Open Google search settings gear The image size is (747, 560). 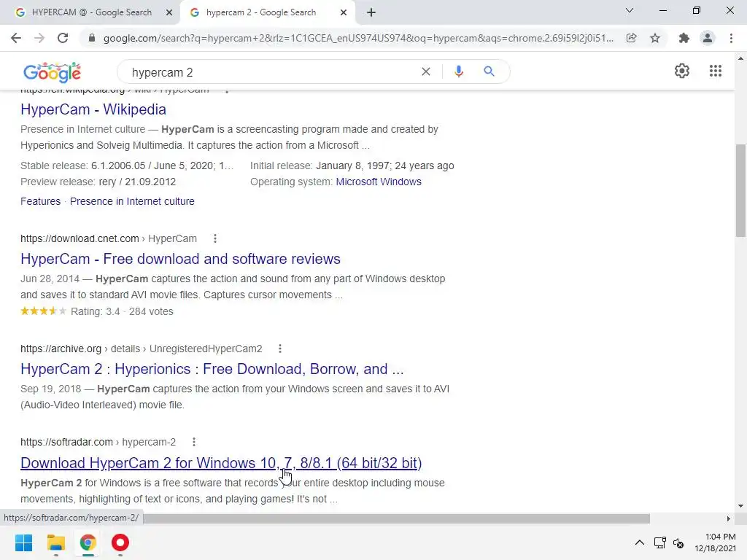point(682,71)
